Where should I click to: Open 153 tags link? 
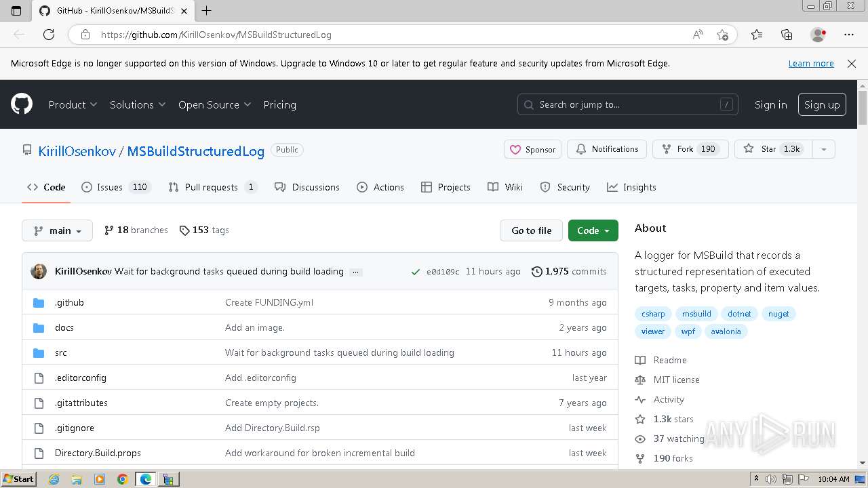(204, 230)
